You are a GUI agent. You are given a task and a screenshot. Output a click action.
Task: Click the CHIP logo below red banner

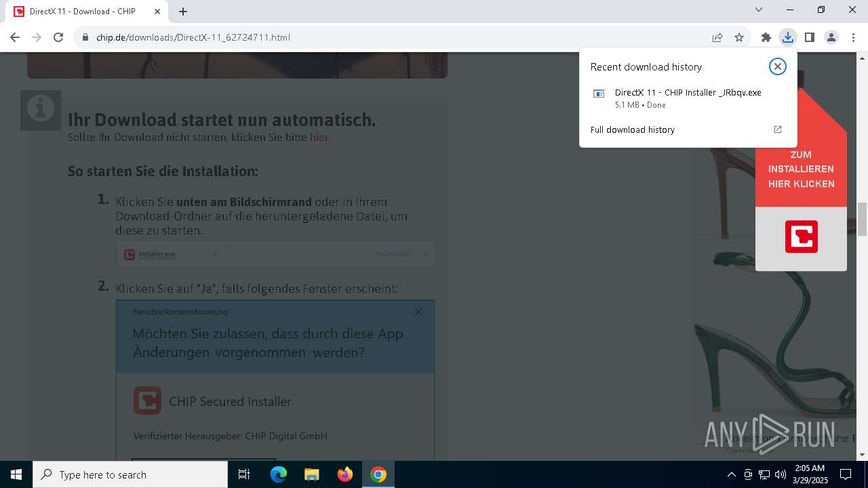[802, 237]
